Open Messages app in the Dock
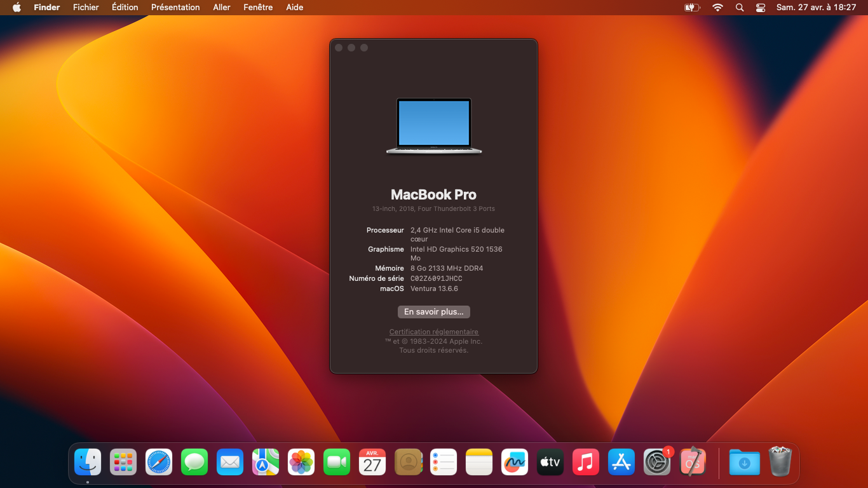Image resolution: width=868 pixels, height=488 pixels. [194, 462]
